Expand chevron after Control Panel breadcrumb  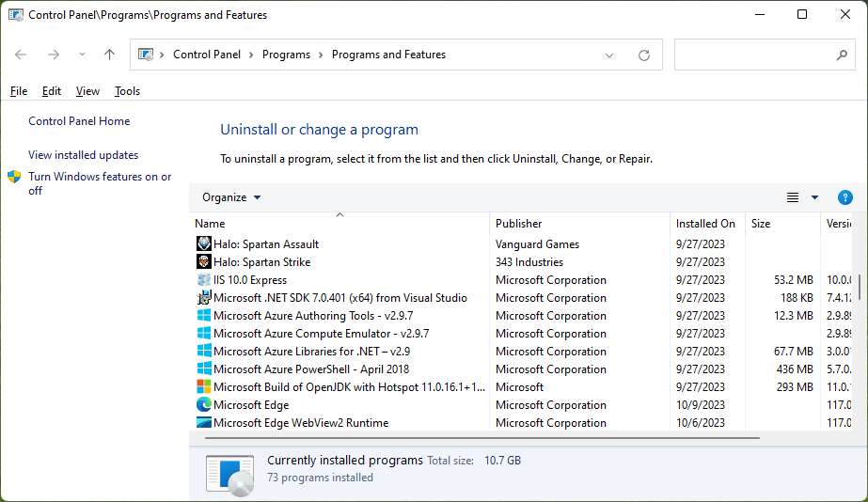(251, 55)
